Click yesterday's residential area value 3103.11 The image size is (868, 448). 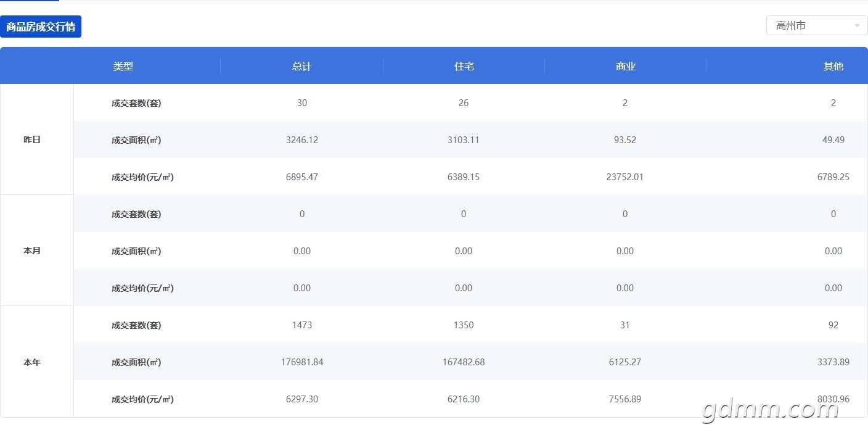coord(464,140)
